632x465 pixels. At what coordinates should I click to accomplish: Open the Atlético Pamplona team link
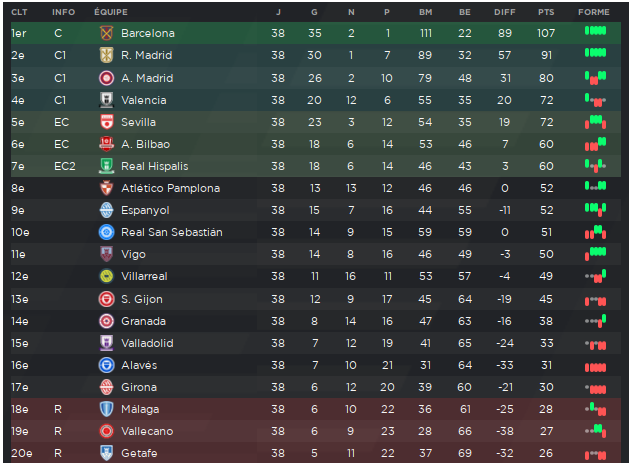pyautogui.click(x=170, y=188)
